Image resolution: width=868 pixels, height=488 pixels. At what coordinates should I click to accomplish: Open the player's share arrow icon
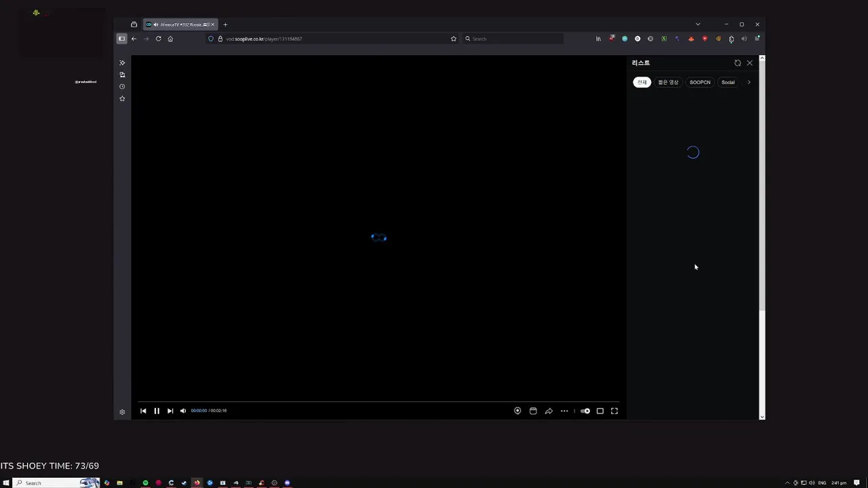click(x=549, y=411)
